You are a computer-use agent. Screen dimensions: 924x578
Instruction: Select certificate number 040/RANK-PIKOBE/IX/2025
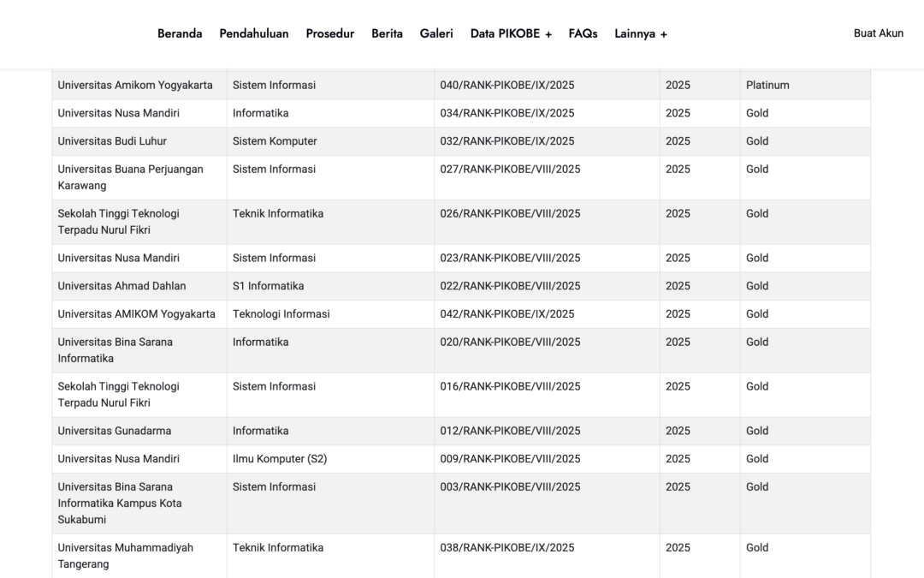506,86
